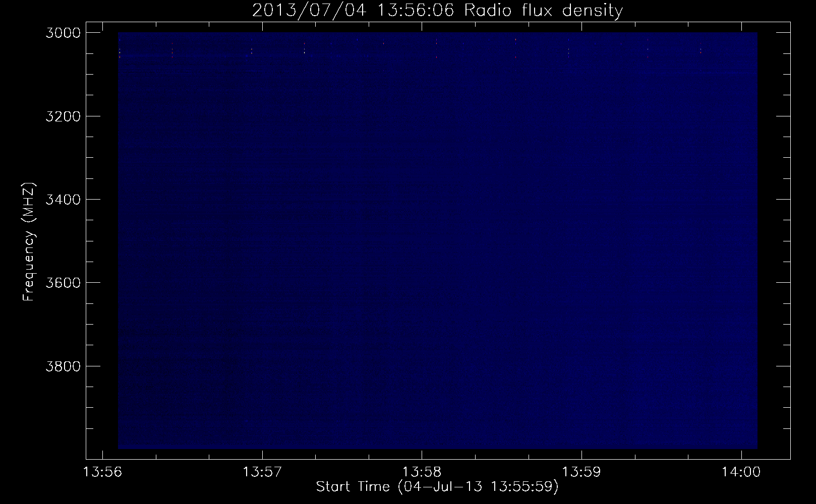Click the 13:57 time tick label
Screen dimensions: 816x504
(x=262, y=472)
